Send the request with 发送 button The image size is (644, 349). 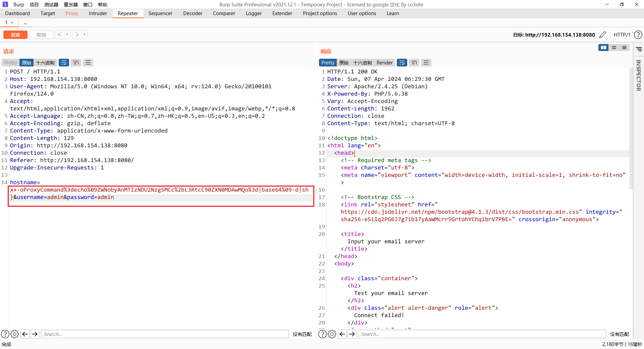(15, 35)
